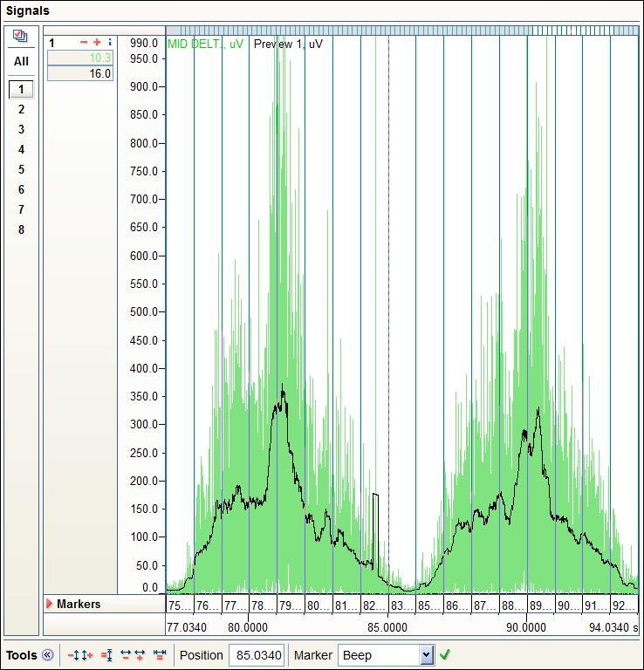
Task: Click the 80.0000 time axis label
Action: [x=248, y=627]
